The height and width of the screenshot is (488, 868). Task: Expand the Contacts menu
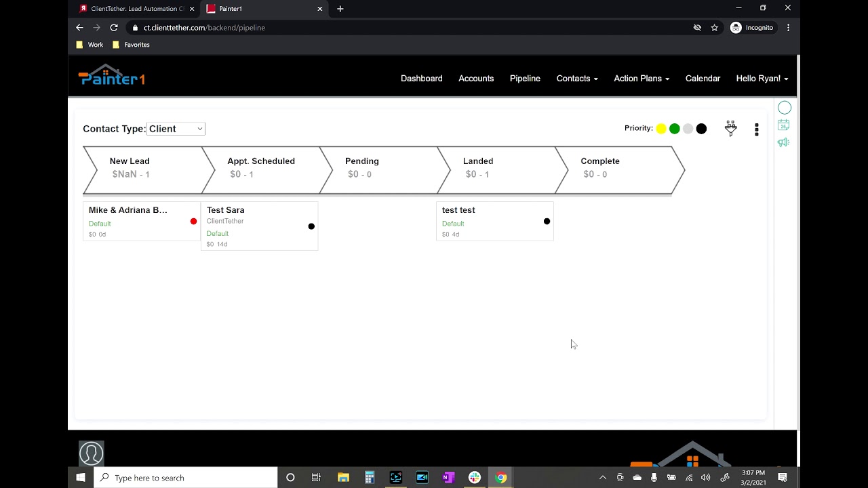577,79
